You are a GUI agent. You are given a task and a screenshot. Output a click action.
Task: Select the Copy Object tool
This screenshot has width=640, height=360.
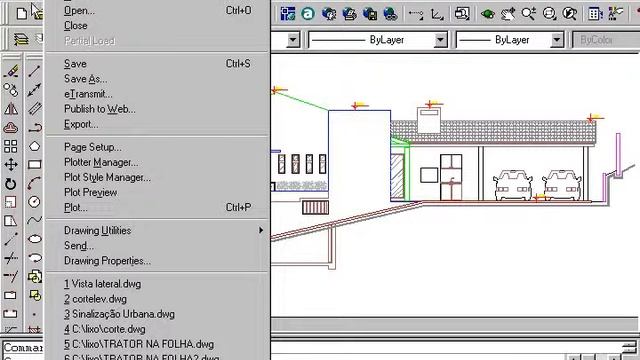(x=11, y=90)
